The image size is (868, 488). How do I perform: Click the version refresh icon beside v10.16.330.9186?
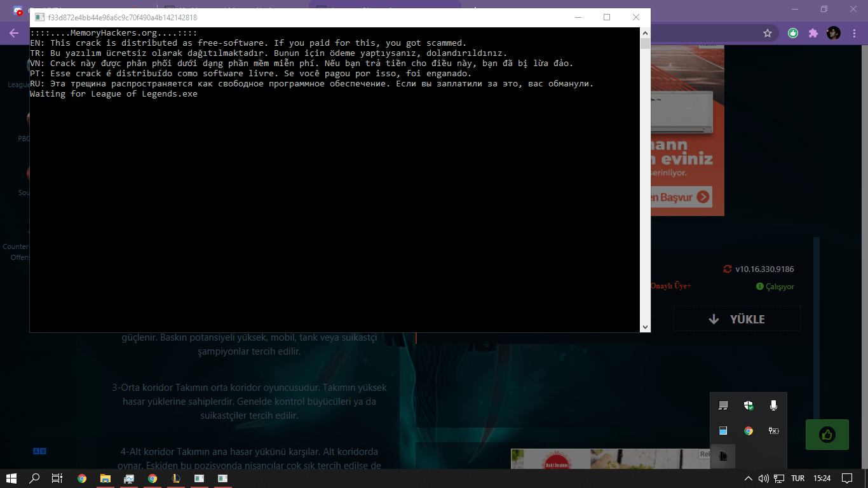point(728,269)
